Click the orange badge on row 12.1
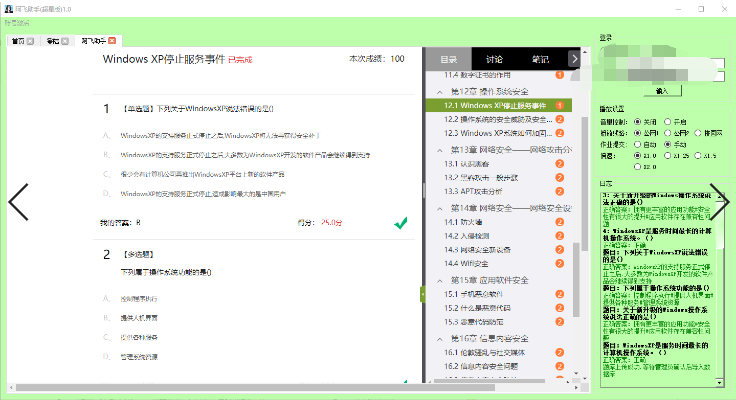The image size is (736, 400). tap(560, 105)
